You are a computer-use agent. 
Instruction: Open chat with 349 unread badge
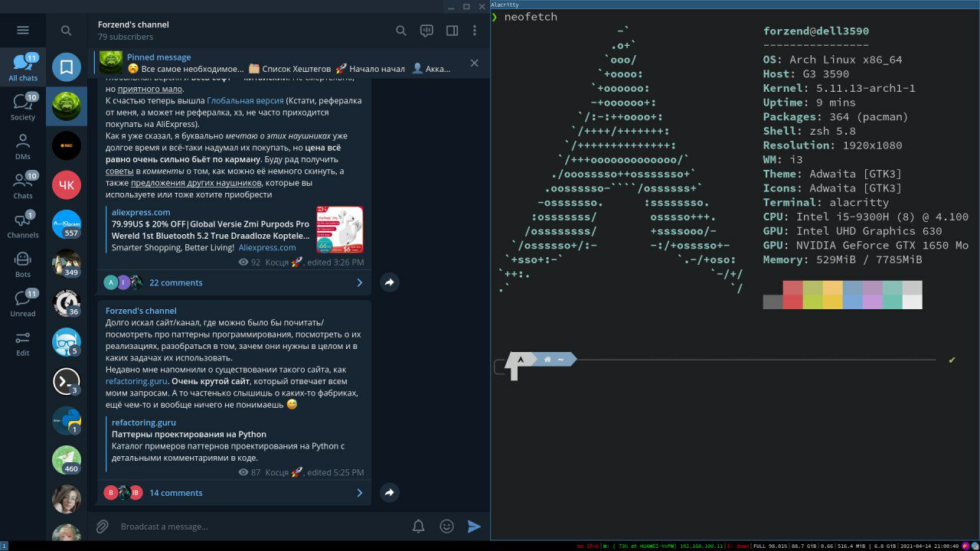point(67,263)
